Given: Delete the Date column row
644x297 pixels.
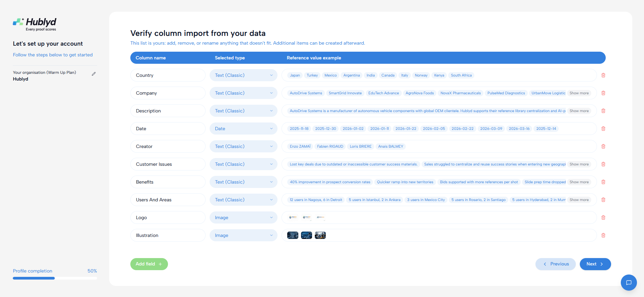Looking at the screenshot, I should pos(603,129).
